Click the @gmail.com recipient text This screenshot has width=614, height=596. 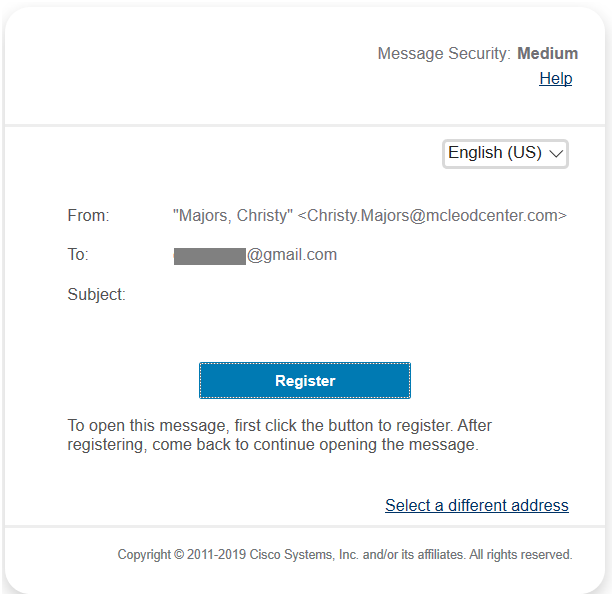(292, 255)
